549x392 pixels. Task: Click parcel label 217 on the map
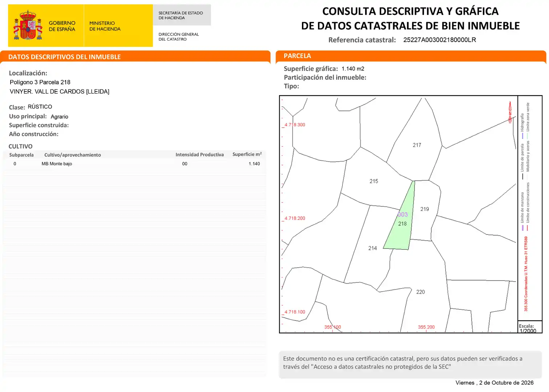[x=417, y=145]
